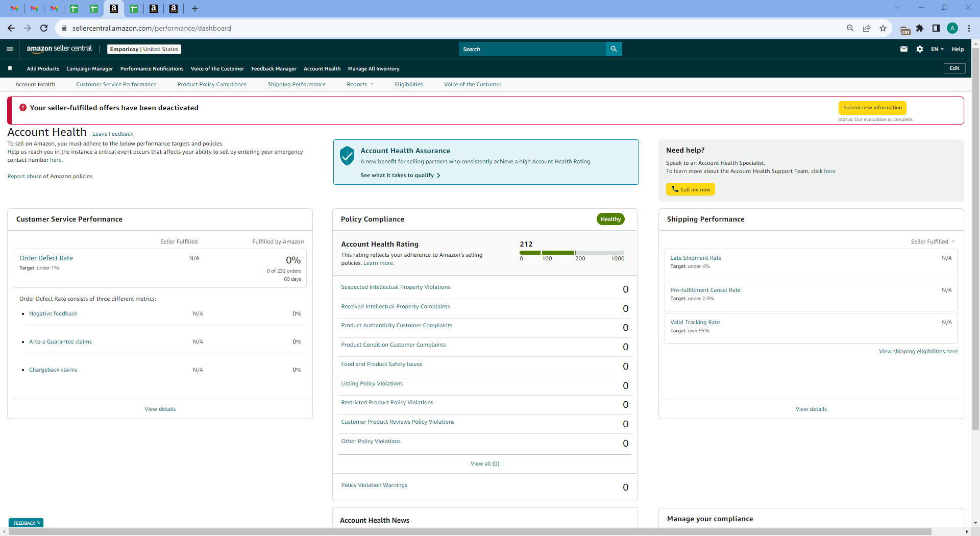Open Customer Service Performance tab

[x=116, y=84]
